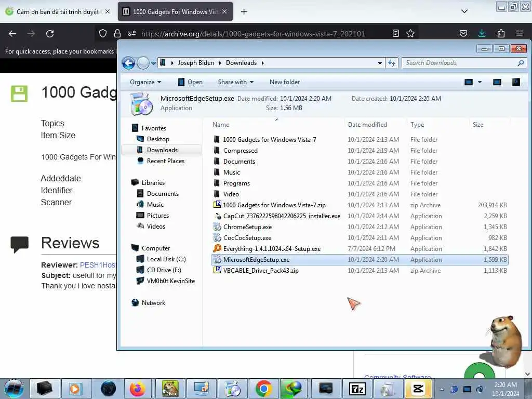Toggle the preview pane icon
The image size is (532, 399).
[497, 82]
